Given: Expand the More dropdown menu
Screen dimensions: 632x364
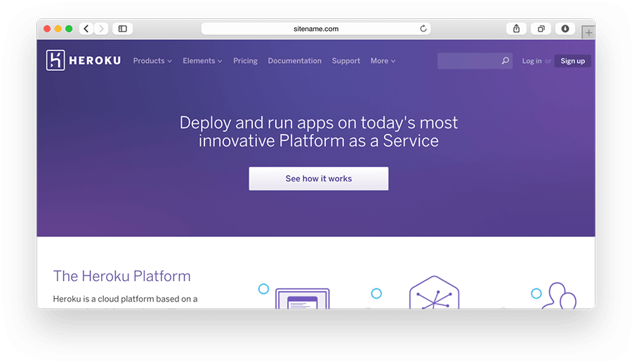Looking at the screenshot, I should coord(383,61).
